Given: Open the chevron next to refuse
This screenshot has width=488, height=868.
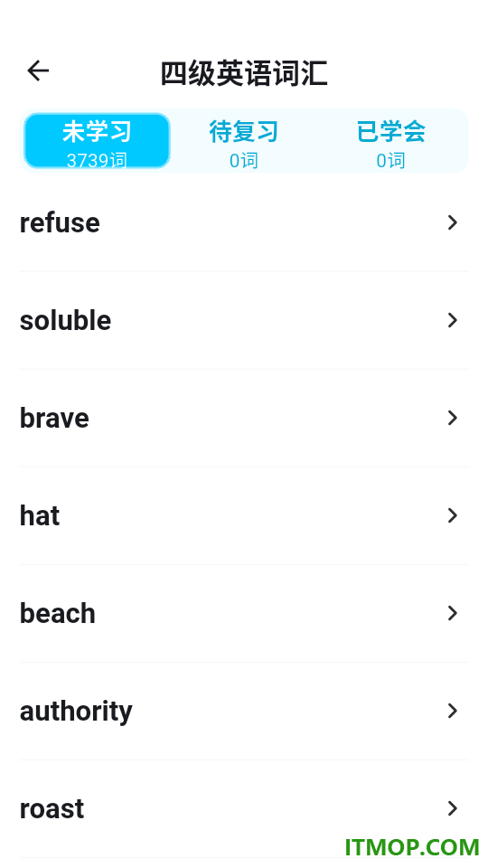Looking at the screenshot, I should click(453, 222).
